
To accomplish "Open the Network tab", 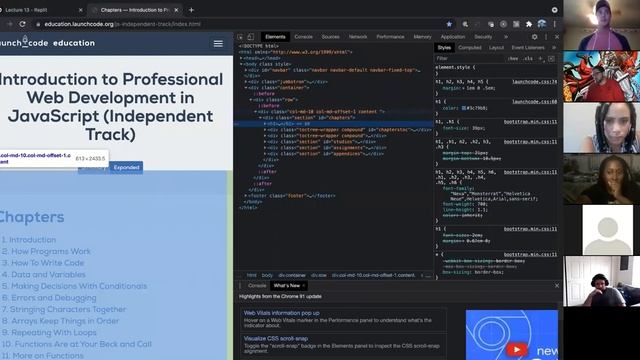I will pos(358,37).
